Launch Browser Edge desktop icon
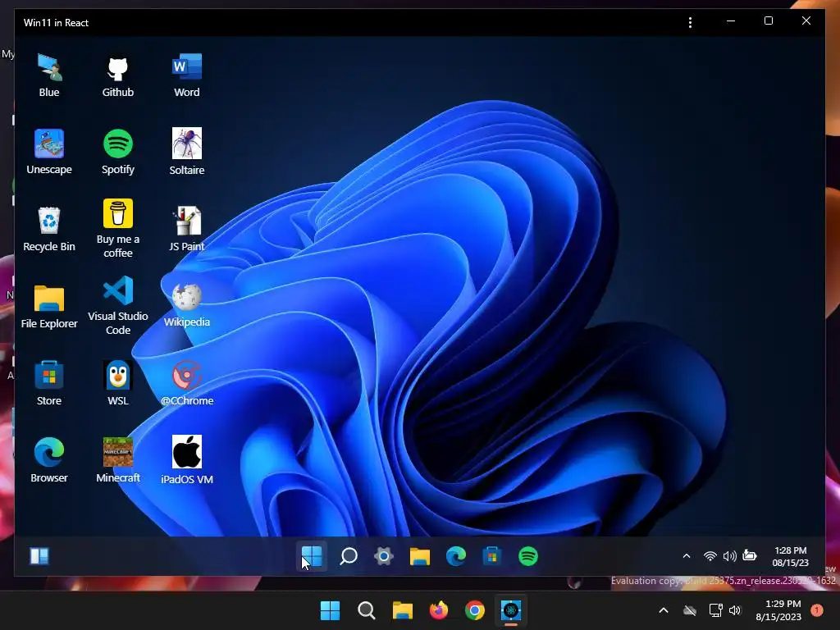 pos(49,461)
